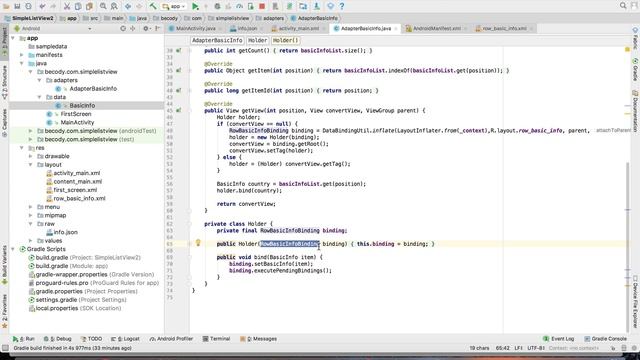Click the Help question mark icon
640x360 pixels.
342,6
